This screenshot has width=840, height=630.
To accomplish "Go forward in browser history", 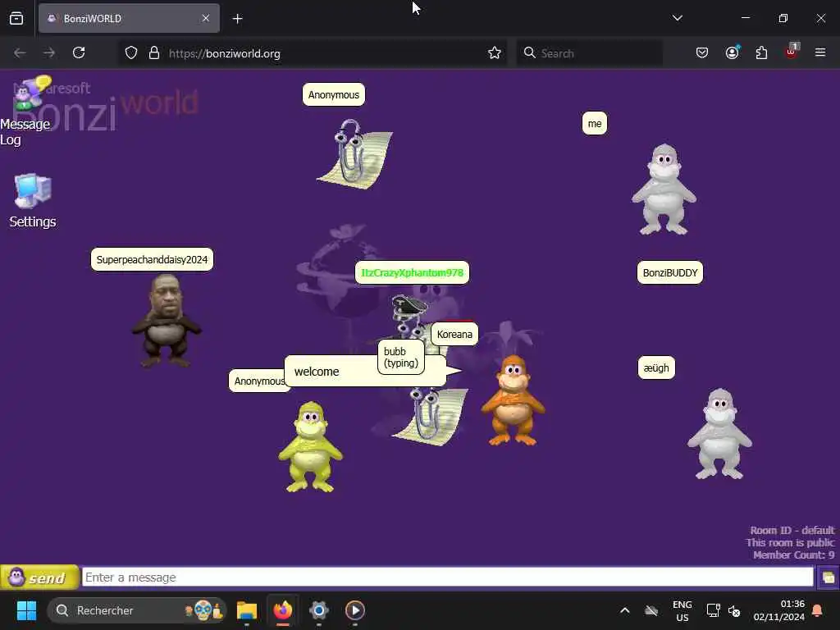I will click(49, 53).
